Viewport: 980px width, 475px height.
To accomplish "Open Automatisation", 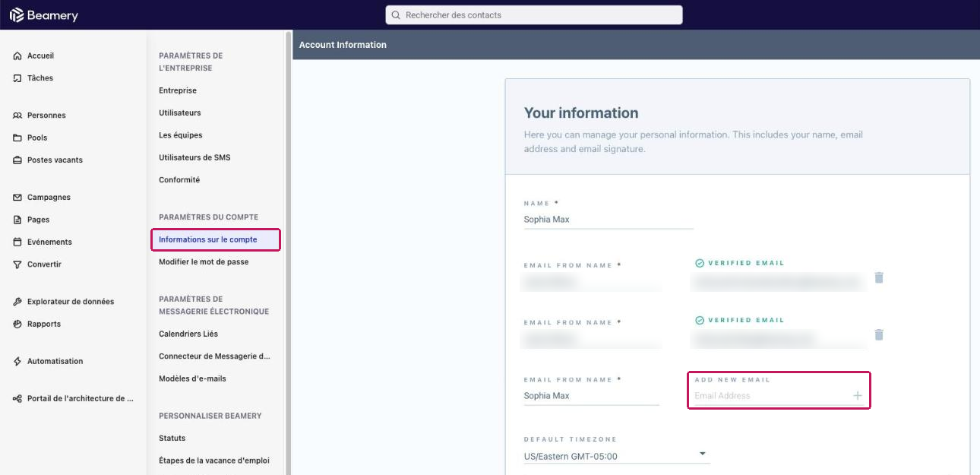I will pos(55,362).
